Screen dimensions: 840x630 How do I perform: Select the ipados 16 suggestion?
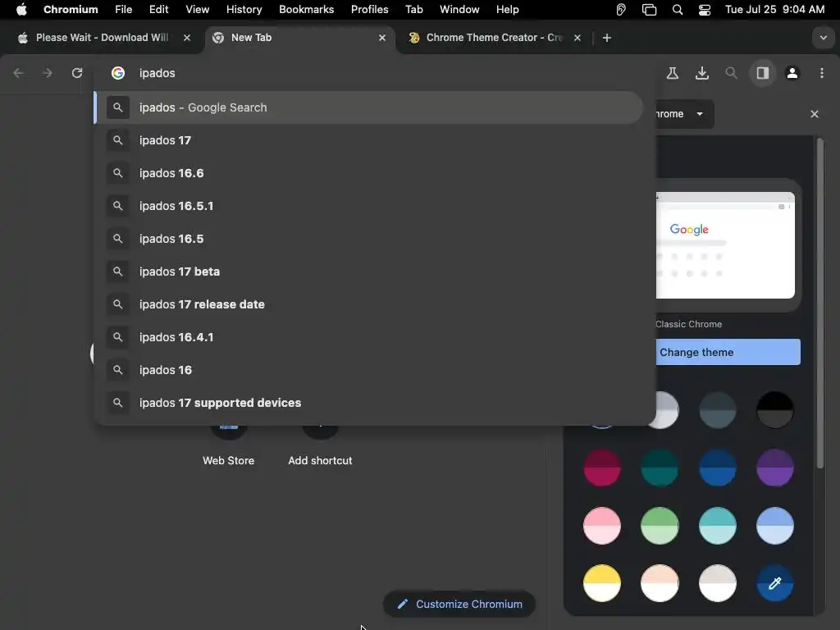point(368,370)
